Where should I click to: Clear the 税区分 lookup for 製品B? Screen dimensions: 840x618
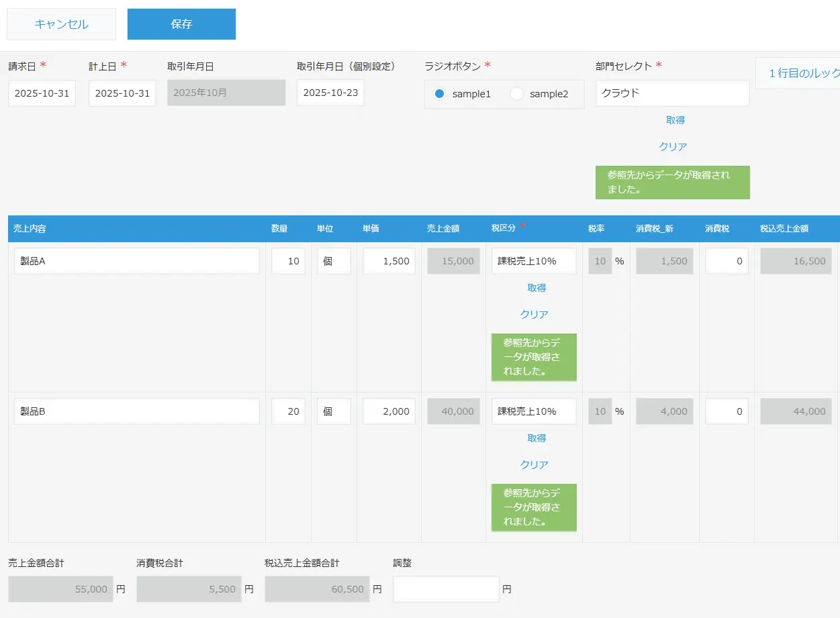pos(534,465)
